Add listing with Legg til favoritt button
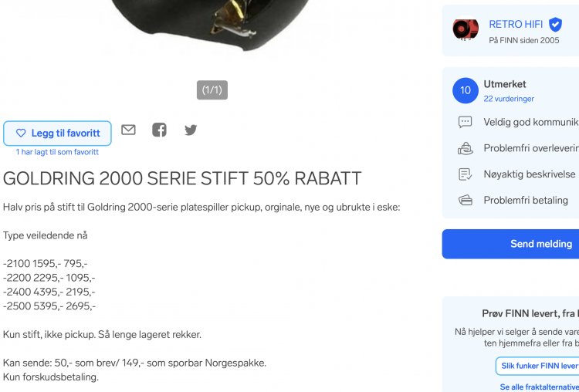Screen dimensions: 579x392 tap(57, 133)
